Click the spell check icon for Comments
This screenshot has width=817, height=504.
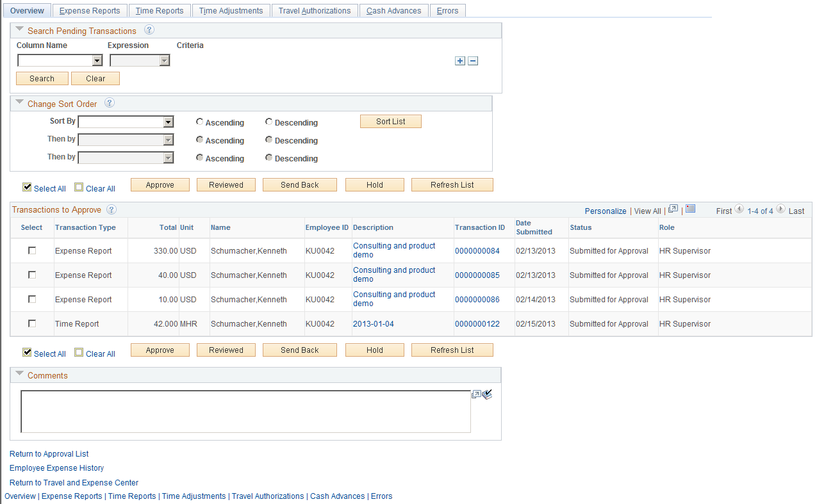pos(487,394)
